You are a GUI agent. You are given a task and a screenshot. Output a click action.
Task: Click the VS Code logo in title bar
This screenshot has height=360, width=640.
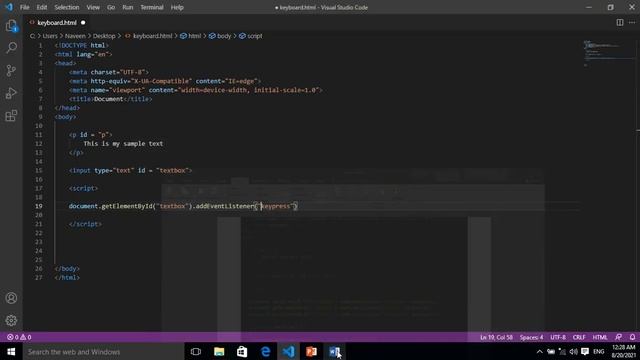[x=9, y=7]
